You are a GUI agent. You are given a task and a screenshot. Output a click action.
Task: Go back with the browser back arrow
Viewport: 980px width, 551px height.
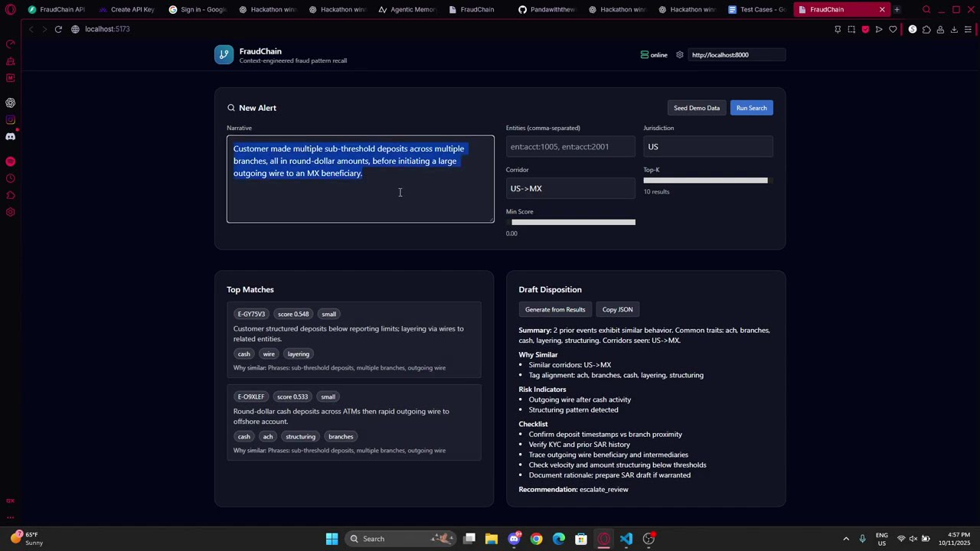(x=31, y=29)
